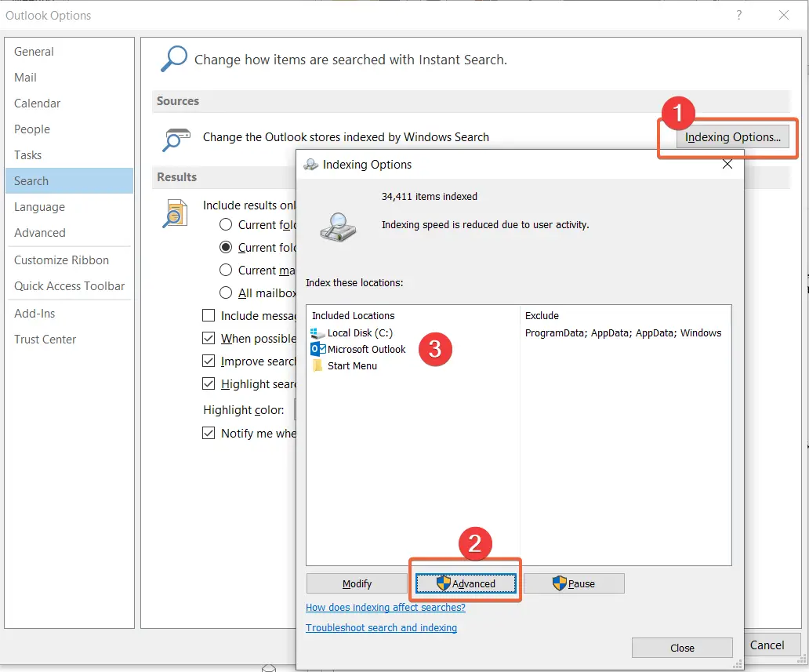
Task: Open the Advanced category in Outlook Options sidebar
Action: click(x=69, y=232)
